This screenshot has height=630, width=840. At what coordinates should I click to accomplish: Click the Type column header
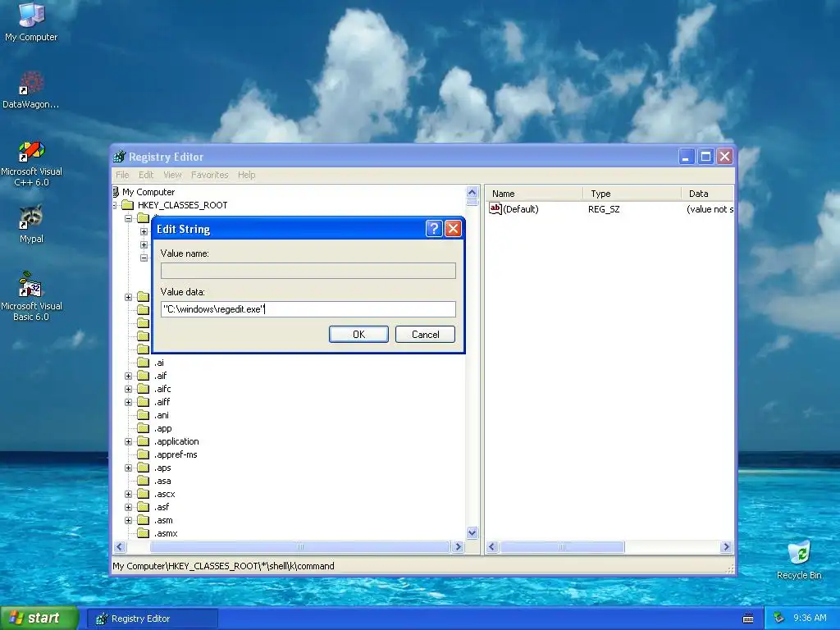pyautogui.click(x=632, y=194)
